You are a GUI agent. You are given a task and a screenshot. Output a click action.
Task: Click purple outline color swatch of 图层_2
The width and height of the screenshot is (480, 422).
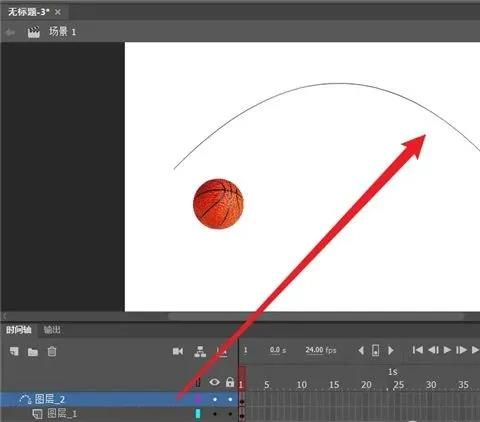pos(198,399)
